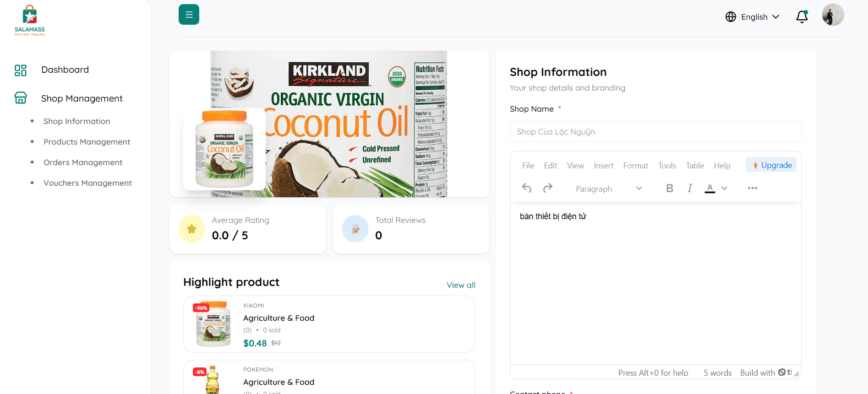Screen dimensions: 868x394
Task: Click inside the Shop Name input field
Action: pyautogui.click(x=655, y=131)
